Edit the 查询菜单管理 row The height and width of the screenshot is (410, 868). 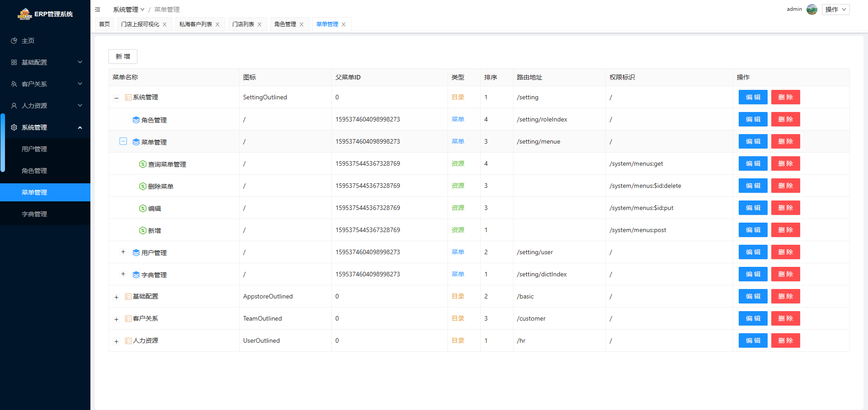[753, 163]
